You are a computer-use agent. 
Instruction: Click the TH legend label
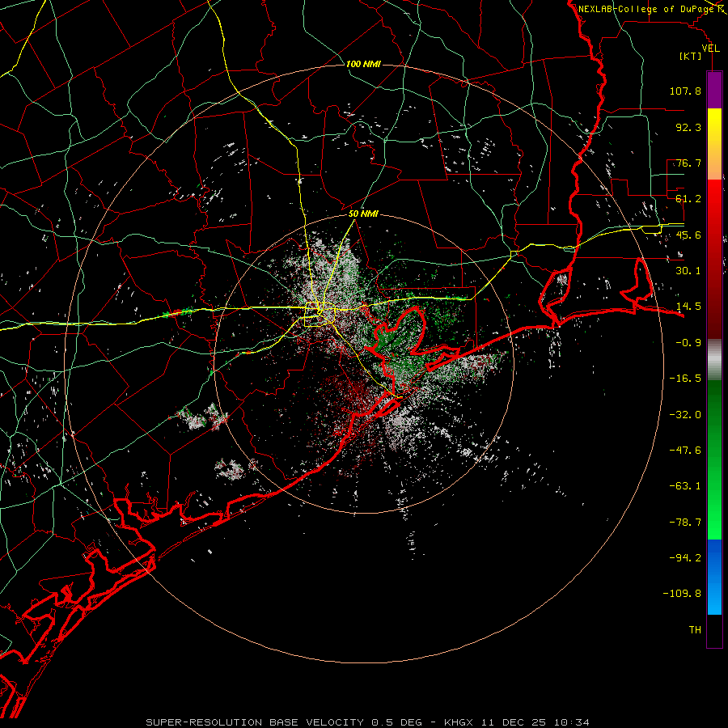[x=695, y=630]
